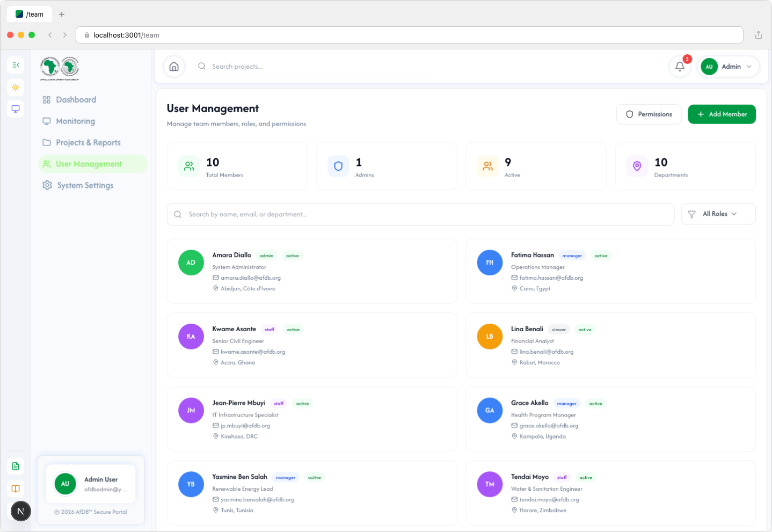Click the Add Member button

coord(722,114)
